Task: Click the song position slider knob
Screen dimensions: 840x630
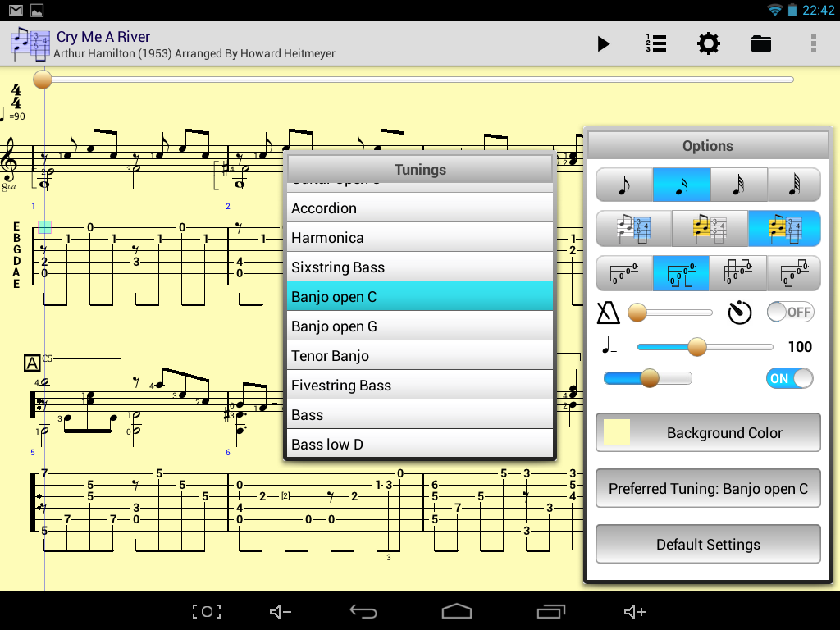Action: tap(43, 80)
